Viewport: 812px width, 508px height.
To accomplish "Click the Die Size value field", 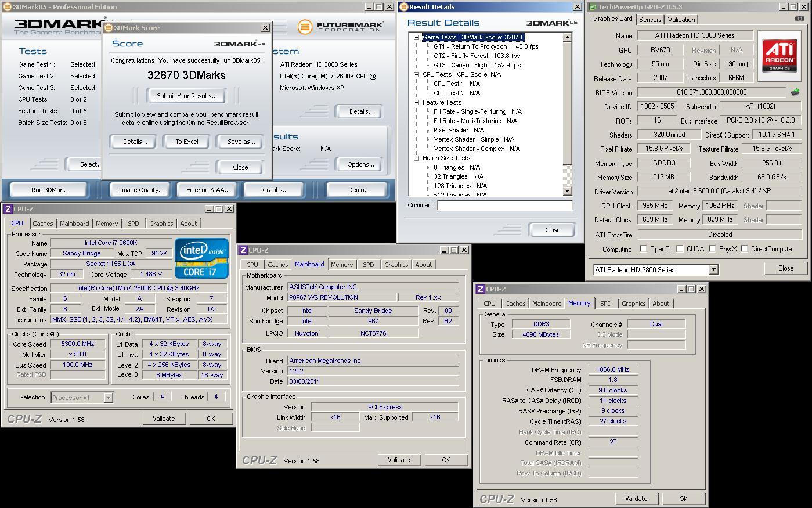I will click(x=737, y=64).
